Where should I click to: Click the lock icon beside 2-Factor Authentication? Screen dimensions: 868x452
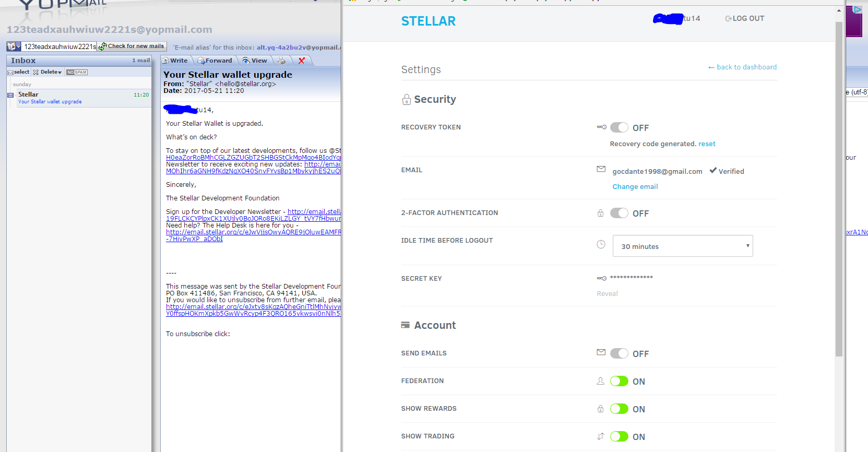(600, 213)
